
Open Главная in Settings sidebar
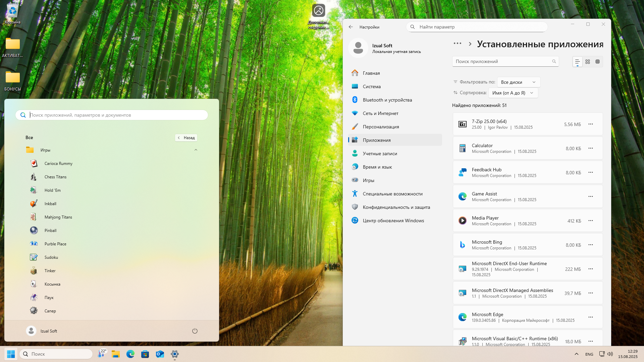point(395,73)
